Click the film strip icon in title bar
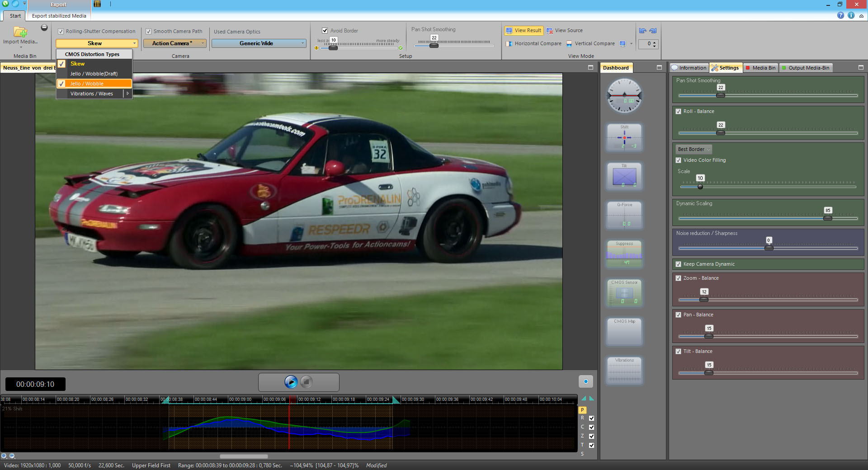 pyautogui.click(x=97, y=4)
